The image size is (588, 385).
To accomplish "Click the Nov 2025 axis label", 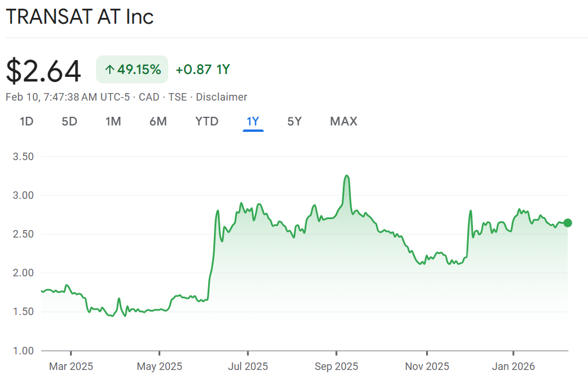I will [427, 367].
